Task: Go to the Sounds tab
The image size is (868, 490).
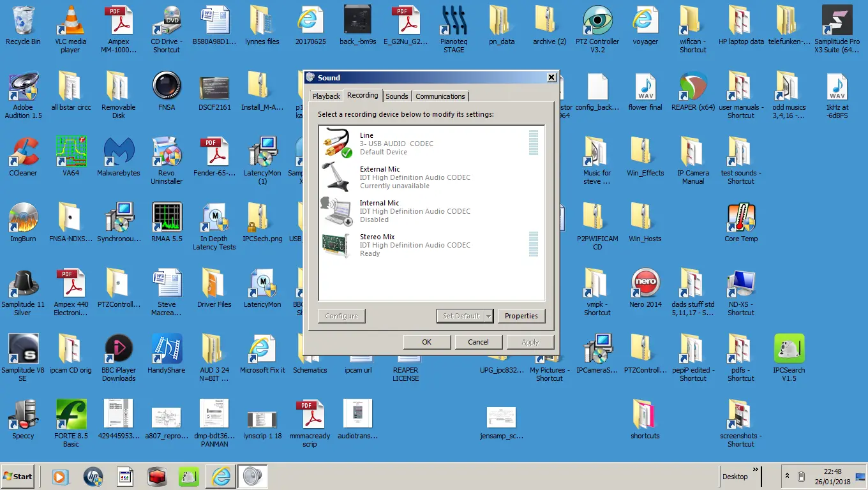Action: tap(396, 96)
